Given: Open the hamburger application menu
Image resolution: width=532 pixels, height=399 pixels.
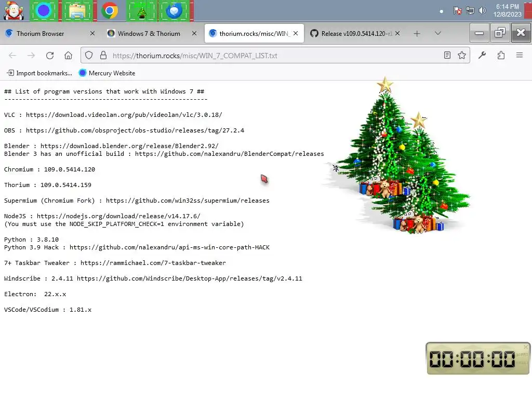Looking at the screenshot, I should (x=520, y=55).
